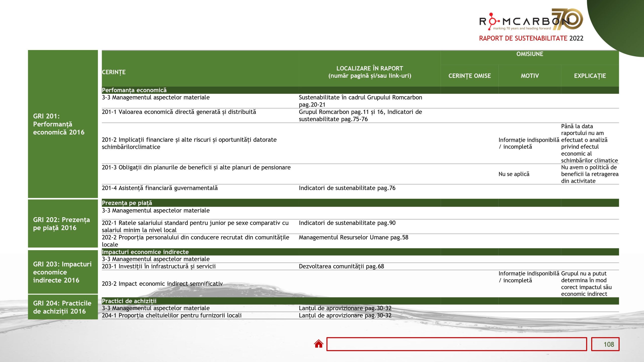The width and height of the screenshot is (644, 362).
Task: Select 'GRI 203: Impacturi economice indirecte 2016' label
Action: click(x=62, y=272)
